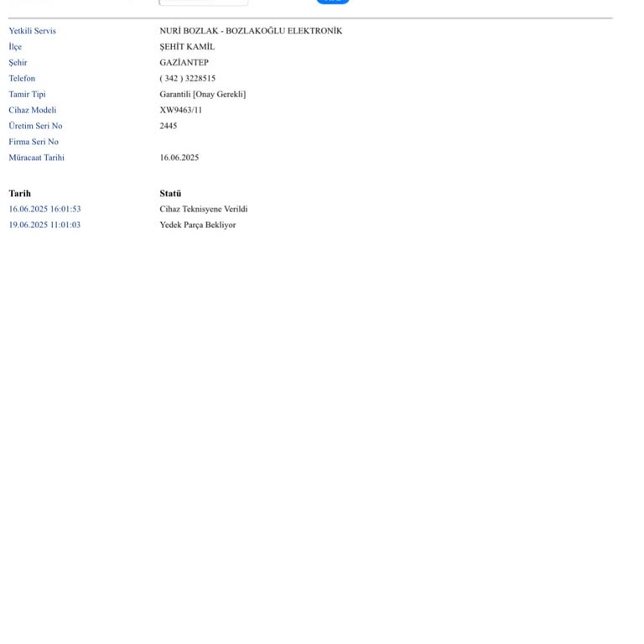Select phone number '( 342 ) 3228515'
This screenshot has height=644, width=644.
pos(187,79)
